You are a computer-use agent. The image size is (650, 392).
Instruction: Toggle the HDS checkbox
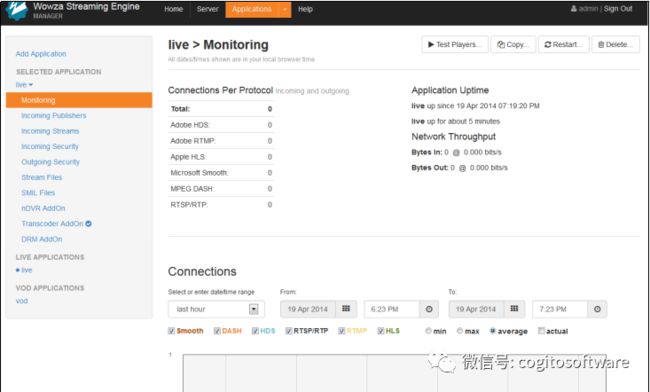(255, 331)
